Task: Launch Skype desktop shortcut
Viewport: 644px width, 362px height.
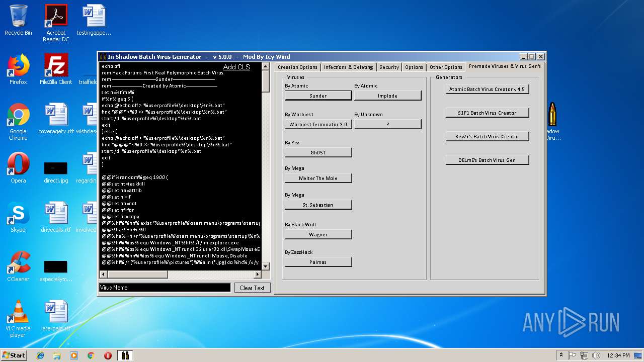Action: [x=18, y=217]
